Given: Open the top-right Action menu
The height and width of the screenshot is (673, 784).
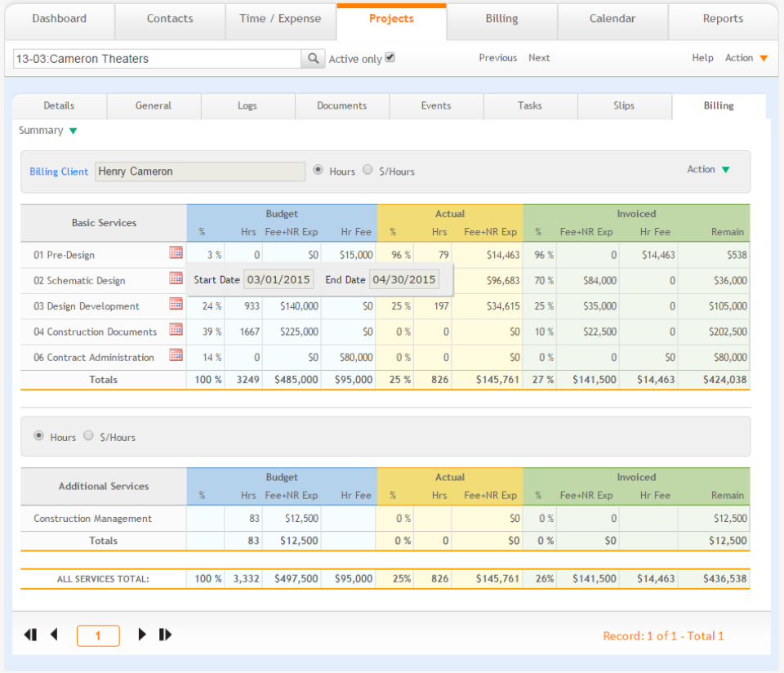Looking at the screenshot, I should tap(746, 58).
